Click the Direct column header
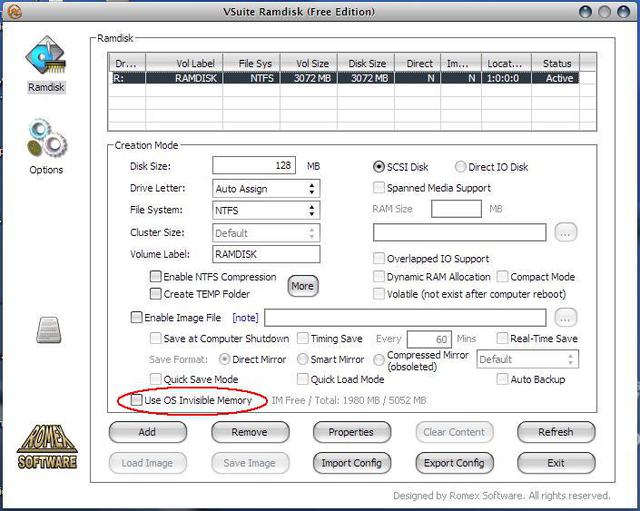The width and height of the screenshot is (640, 511). pos(418,63)
